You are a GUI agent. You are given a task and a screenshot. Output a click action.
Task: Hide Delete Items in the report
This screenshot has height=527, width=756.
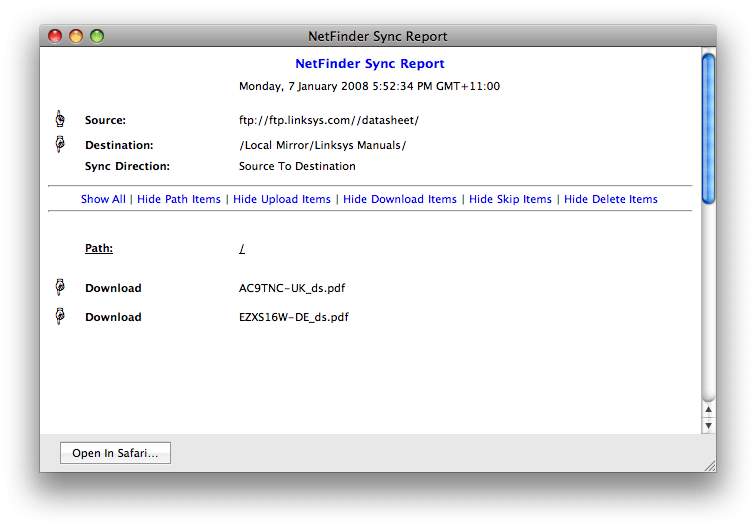click(611, 199)
